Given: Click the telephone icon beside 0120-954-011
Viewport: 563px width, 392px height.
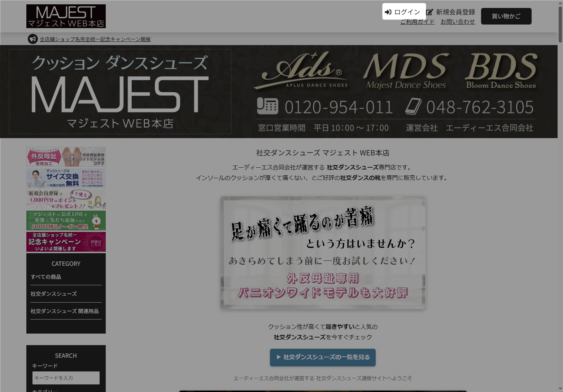Looking at the screenshot, I should tap(267, 106).
